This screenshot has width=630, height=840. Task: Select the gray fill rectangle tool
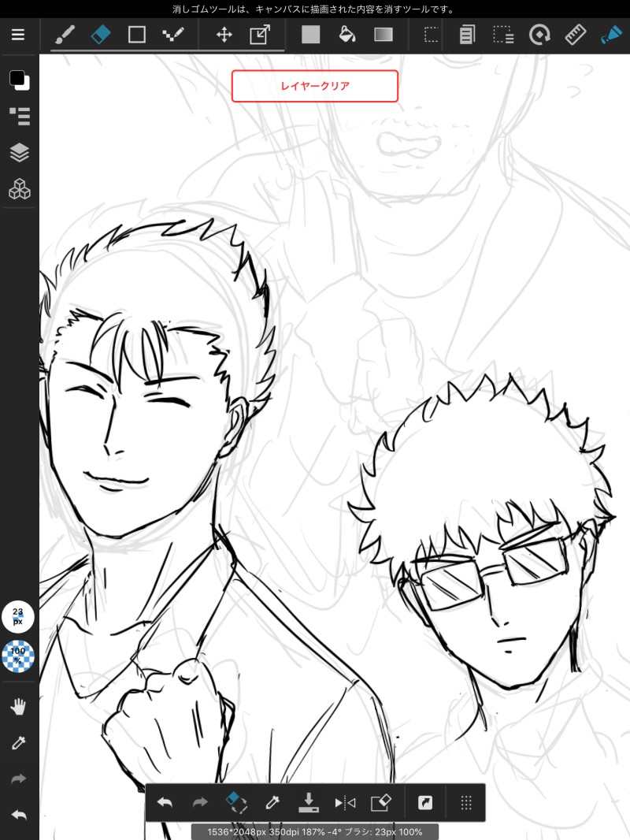point(310,35)
